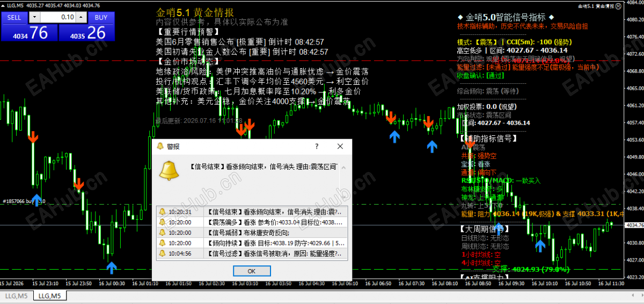644x304 pixels.
Task: Click the SELL one-click trade button
Action: pos(14,17)
